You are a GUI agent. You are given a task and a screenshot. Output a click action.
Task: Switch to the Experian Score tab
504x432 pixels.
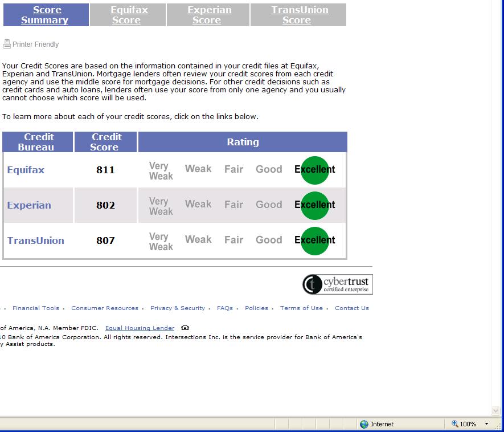pos(208,15)
